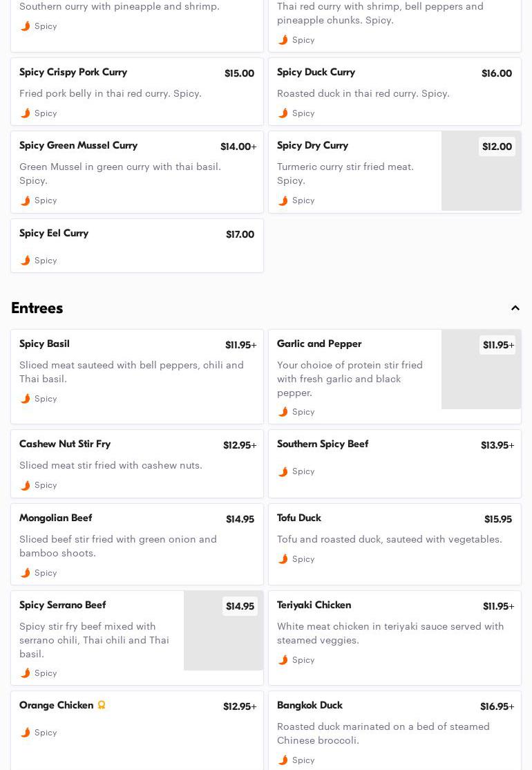This screenshot has width=532, height=770.
Task: Click the spicy chili icon under Tofu Duck
Action: (283, 559)
